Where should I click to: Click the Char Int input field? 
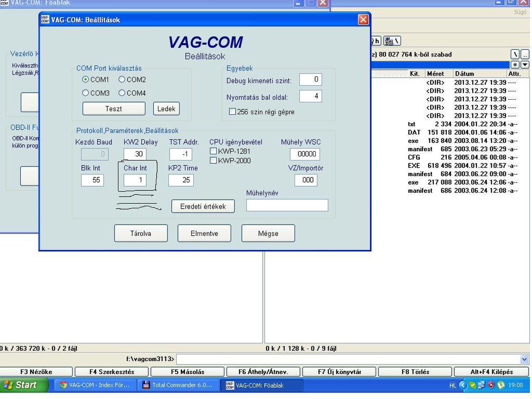click(135, 180)
